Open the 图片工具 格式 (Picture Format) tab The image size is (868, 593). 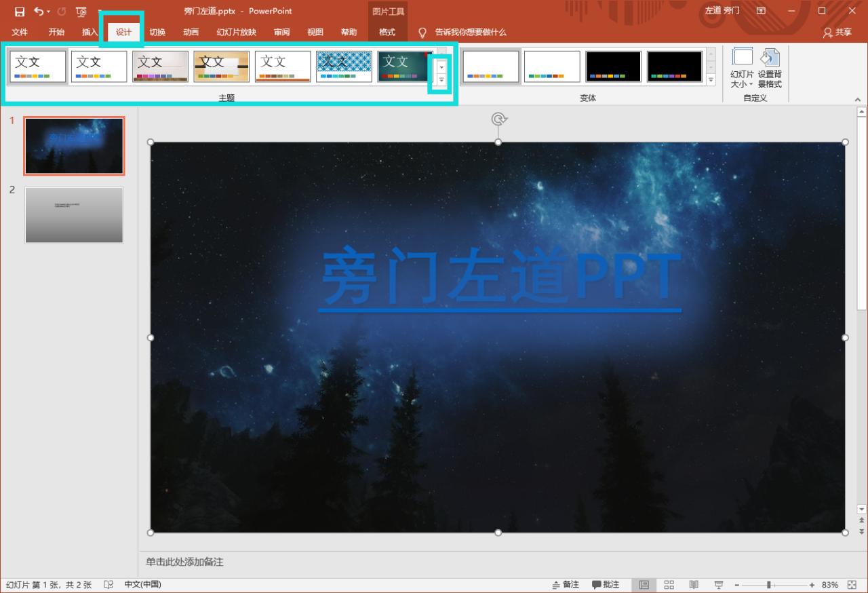[387, 32]
